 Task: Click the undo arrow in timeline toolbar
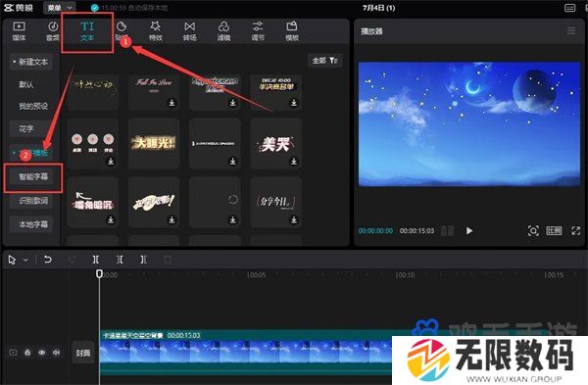(48, 260)
